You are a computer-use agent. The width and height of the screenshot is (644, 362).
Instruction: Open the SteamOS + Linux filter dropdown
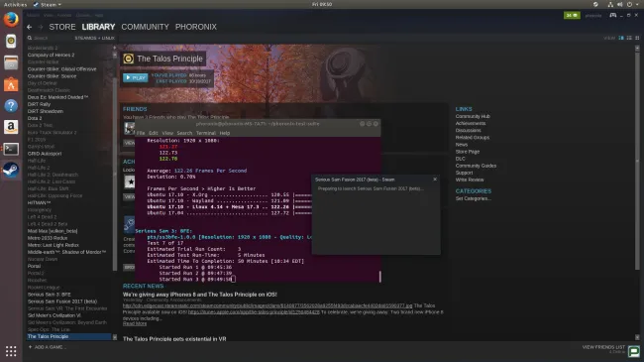(x=94, y=38)
